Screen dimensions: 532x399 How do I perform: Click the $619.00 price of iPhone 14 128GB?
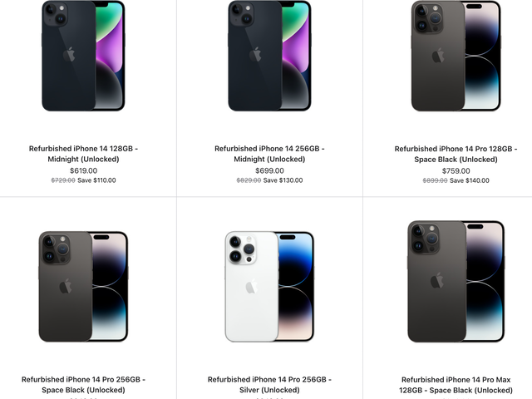point(83,170)
